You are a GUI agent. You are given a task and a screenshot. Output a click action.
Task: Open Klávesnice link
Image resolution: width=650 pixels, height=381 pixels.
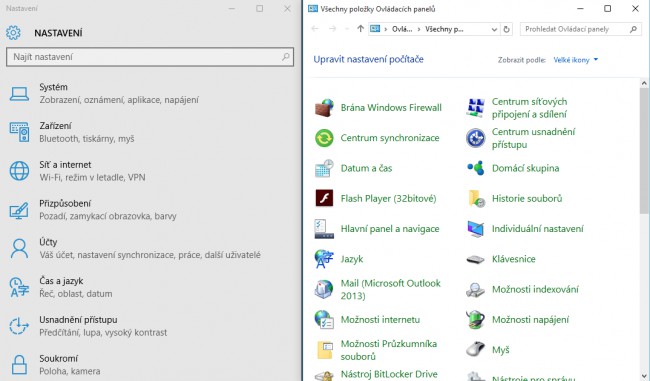pos(514,259)
